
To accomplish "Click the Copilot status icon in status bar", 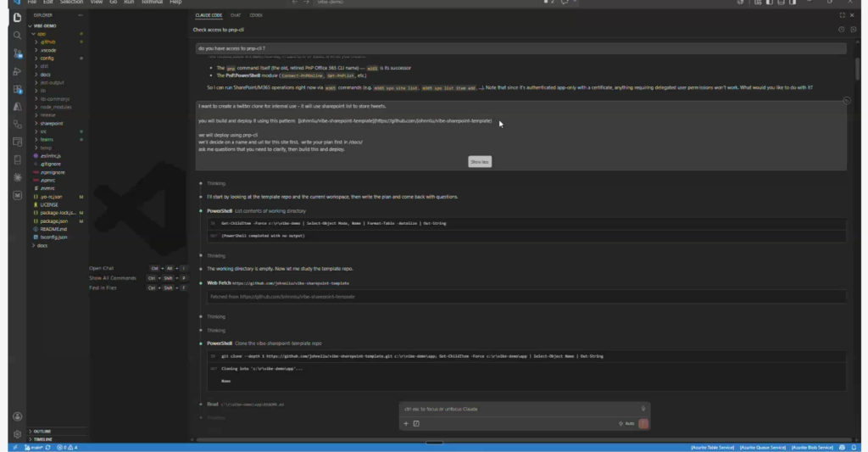I will tap(842, 448).
